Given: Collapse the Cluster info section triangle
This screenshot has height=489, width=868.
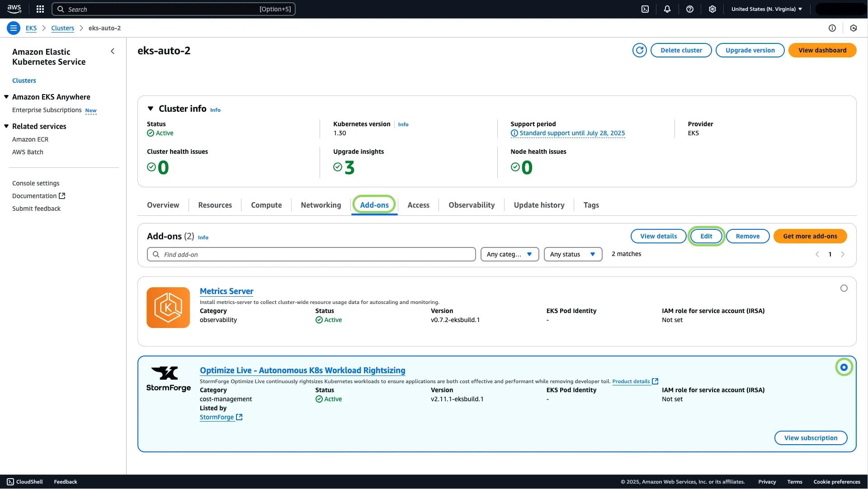Looking at the screenshot, I should pos(151,109).
